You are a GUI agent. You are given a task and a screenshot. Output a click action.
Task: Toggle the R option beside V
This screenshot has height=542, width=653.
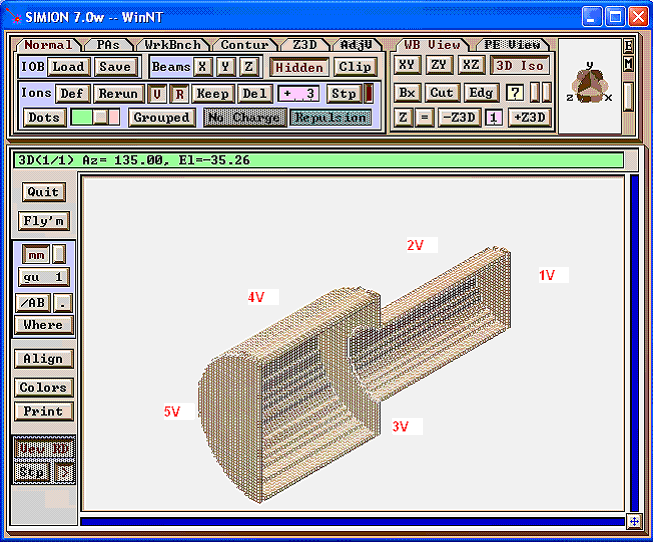[179, 94]
